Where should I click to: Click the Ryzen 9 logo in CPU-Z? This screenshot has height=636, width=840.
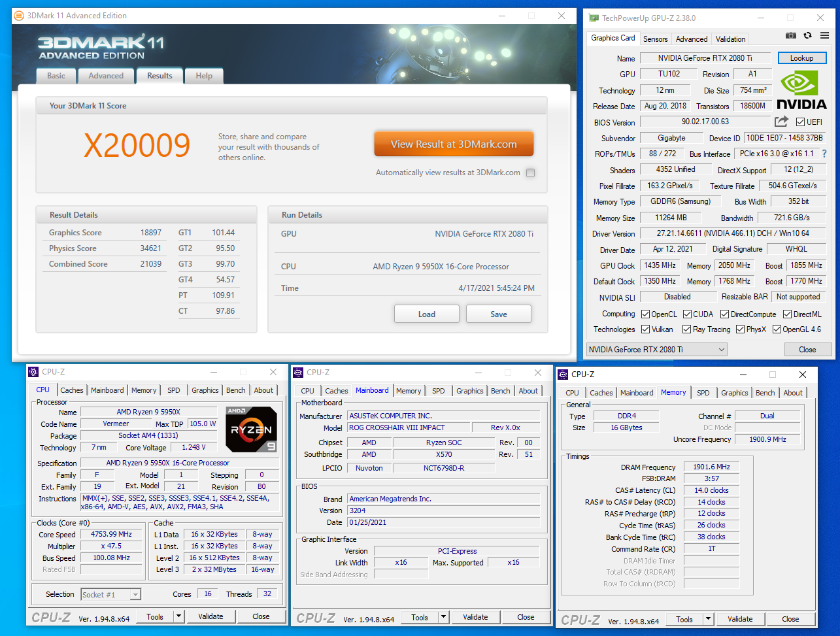(252, 429)
